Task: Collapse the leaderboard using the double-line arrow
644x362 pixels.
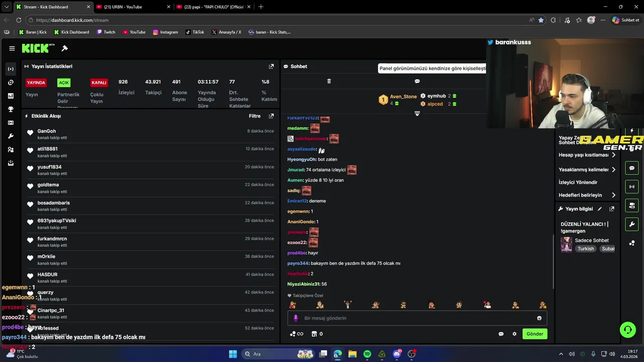Action: point(417,114)
